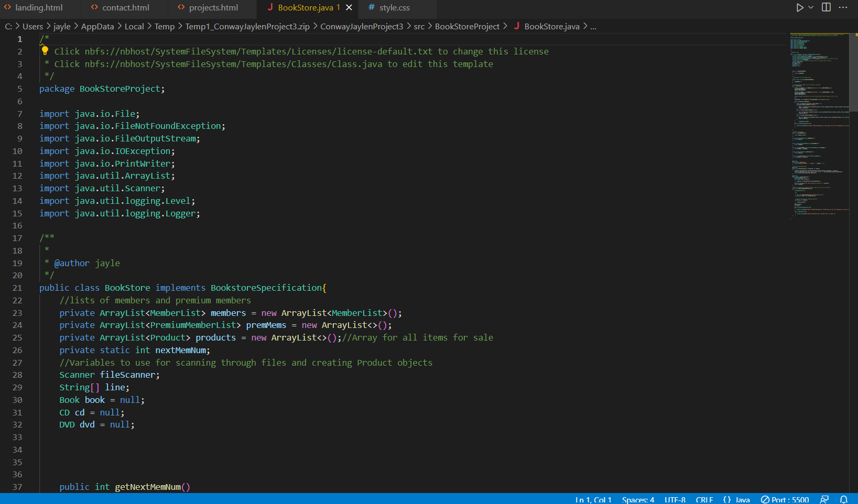The image size is (858, 504).
Task: Click Spaces: 4 to change indentation
Action: point(637,499)
